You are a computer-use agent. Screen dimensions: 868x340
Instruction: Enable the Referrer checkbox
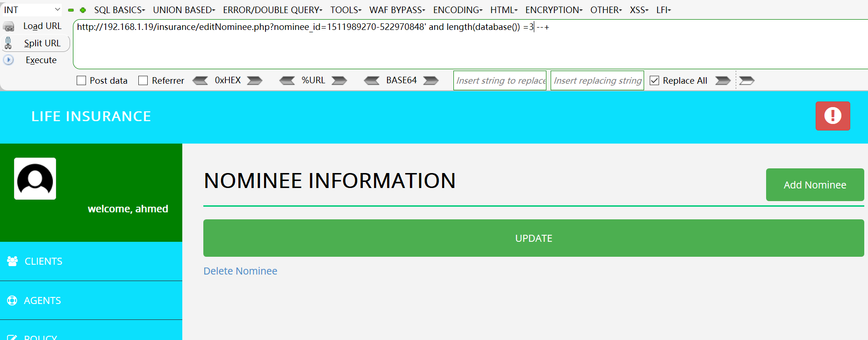143,80
